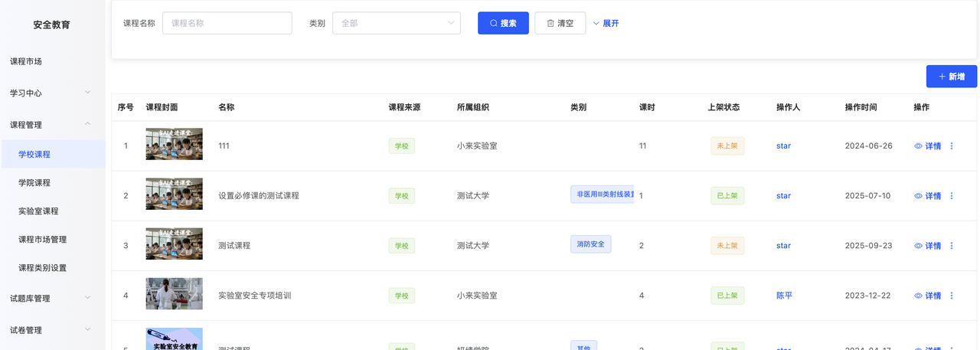Click the eye 详情 icon for course 111

pyautogui.click(x=927, y=146)
